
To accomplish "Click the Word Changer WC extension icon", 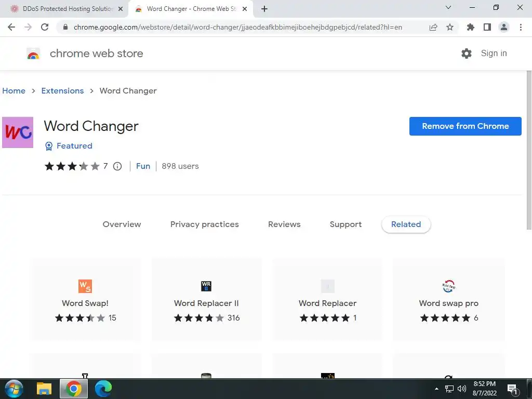I will tap(18, 132).
